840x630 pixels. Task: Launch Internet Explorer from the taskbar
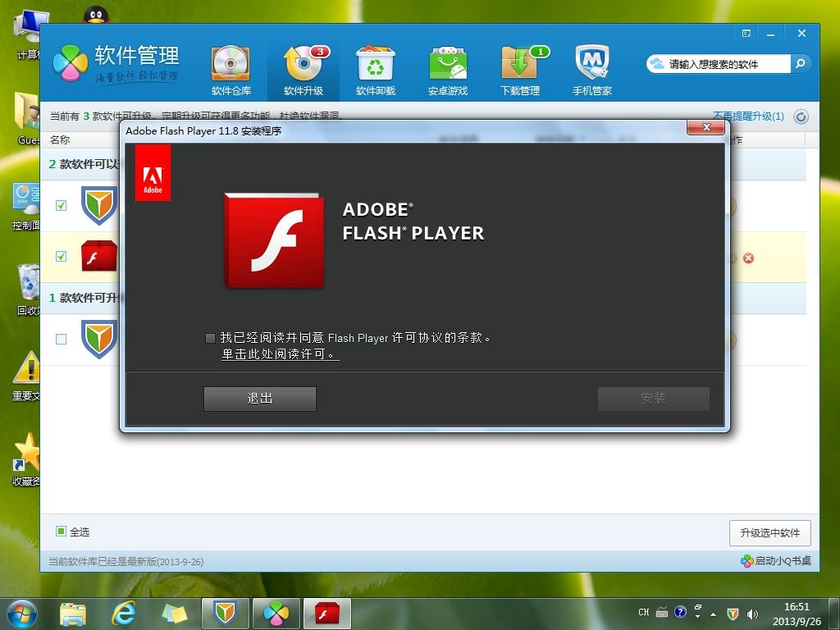(x=124, y=614)
